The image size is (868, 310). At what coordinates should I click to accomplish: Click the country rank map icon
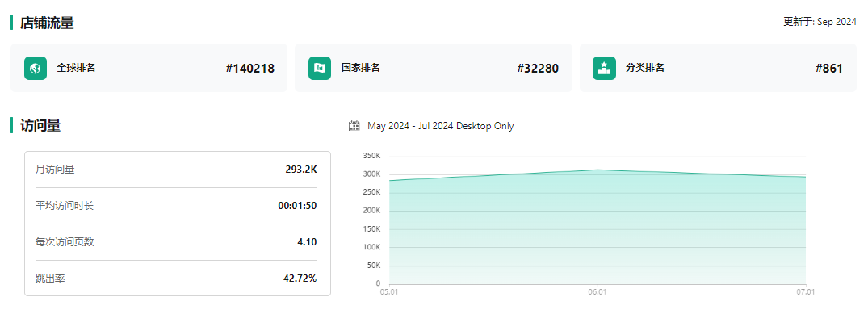[320, 68]
